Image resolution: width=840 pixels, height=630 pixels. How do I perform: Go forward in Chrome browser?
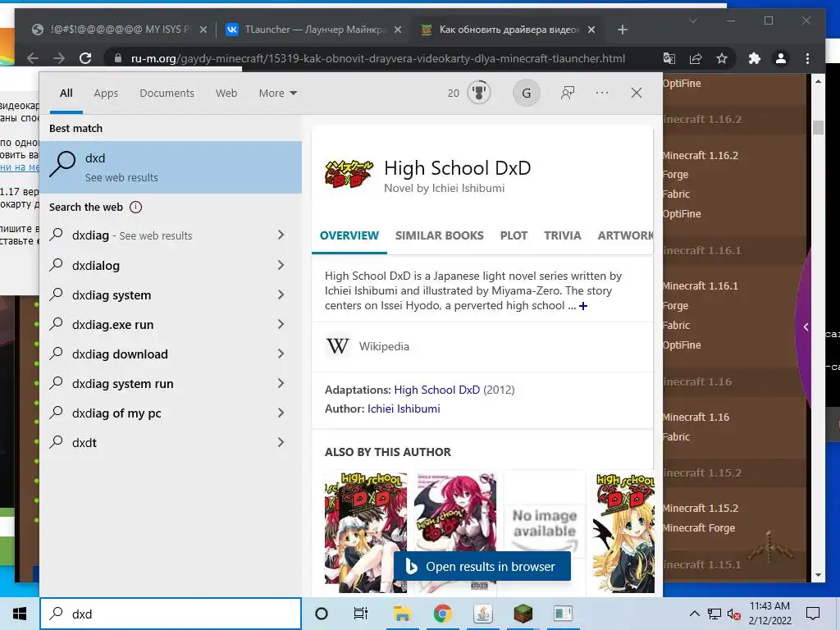pos(59,58)
